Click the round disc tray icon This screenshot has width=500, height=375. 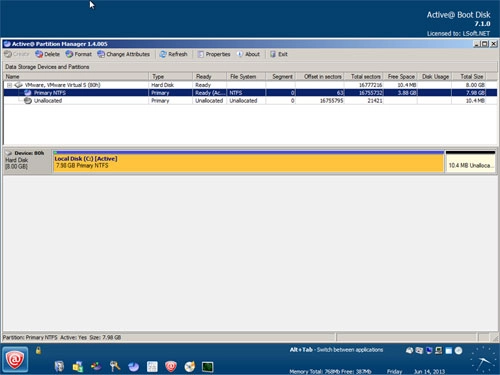click(459, 351)
